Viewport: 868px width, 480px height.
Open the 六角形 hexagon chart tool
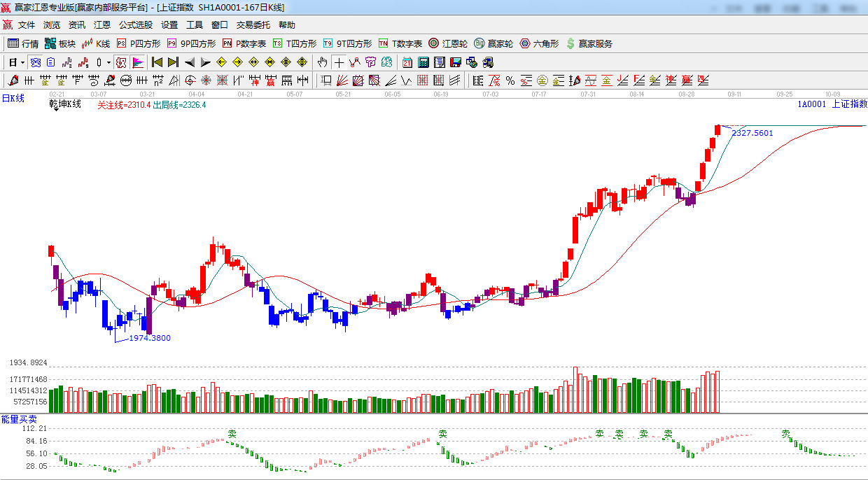pos(538,43)
